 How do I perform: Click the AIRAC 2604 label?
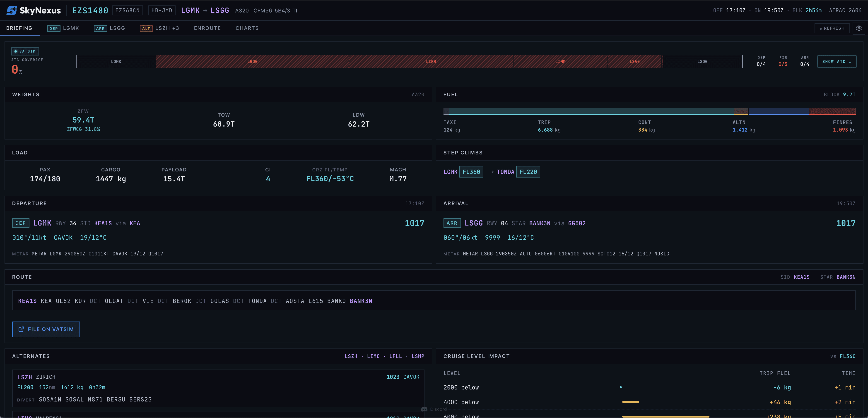tap(845, 10)
